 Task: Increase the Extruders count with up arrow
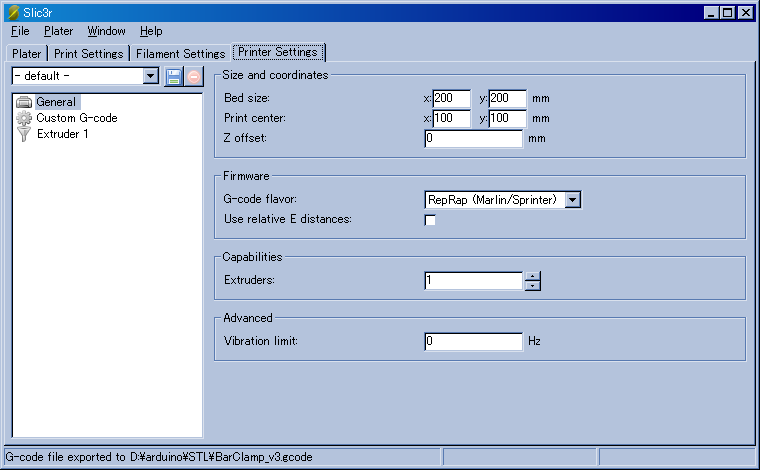[533, 276]
